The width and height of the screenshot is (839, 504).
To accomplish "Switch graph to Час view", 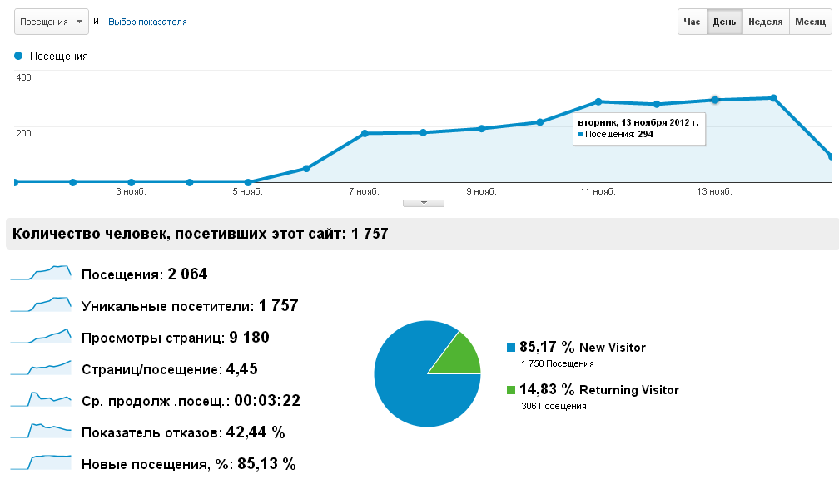I will click(x=692, y=22).
